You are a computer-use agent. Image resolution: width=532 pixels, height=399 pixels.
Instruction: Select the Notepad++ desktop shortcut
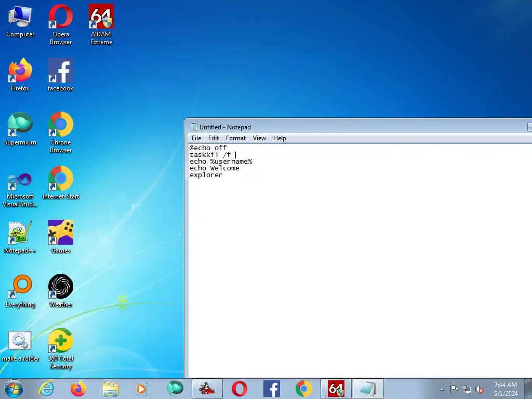point(20,237)
